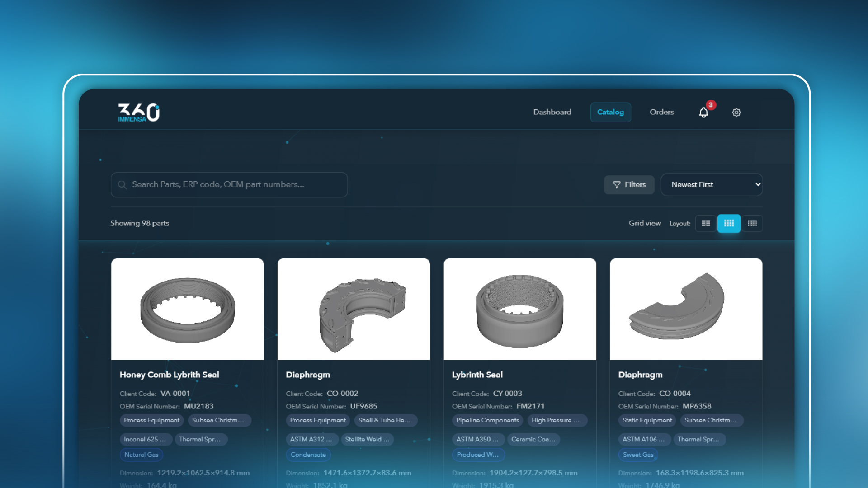Click dimension 1904.2×127.7×798.5 mm

pyautogui.click(x=533, y=473)
